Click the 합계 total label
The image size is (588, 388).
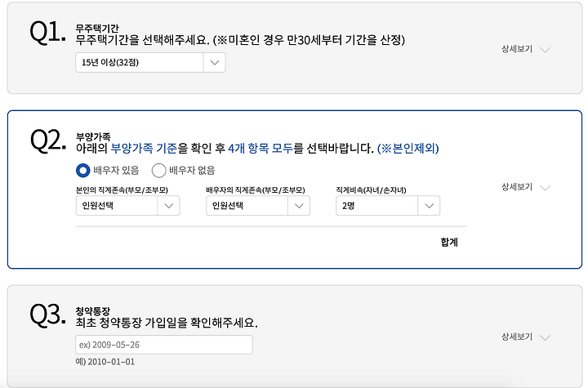tap(449, 242)
